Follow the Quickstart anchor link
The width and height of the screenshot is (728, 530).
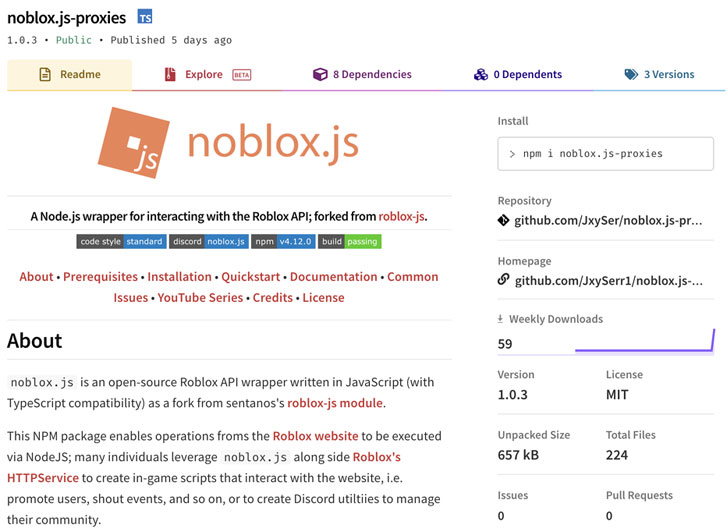[x=251, y=277]
